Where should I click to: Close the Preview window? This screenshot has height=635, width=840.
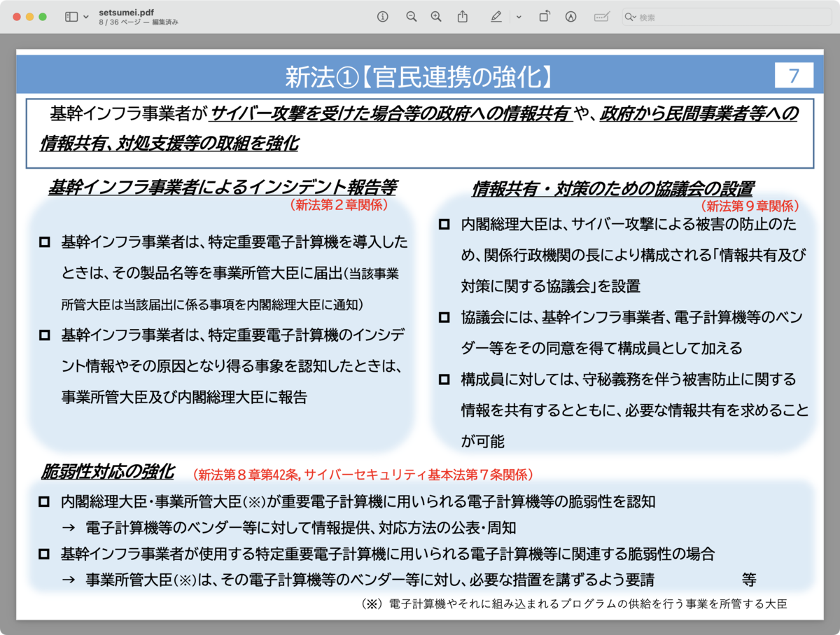click(17, 17)
